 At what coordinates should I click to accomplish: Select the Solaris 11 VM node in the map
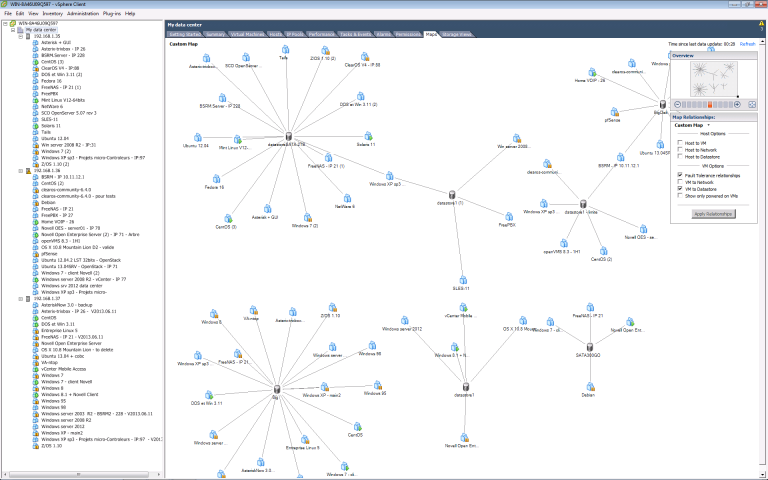(368, 136)
